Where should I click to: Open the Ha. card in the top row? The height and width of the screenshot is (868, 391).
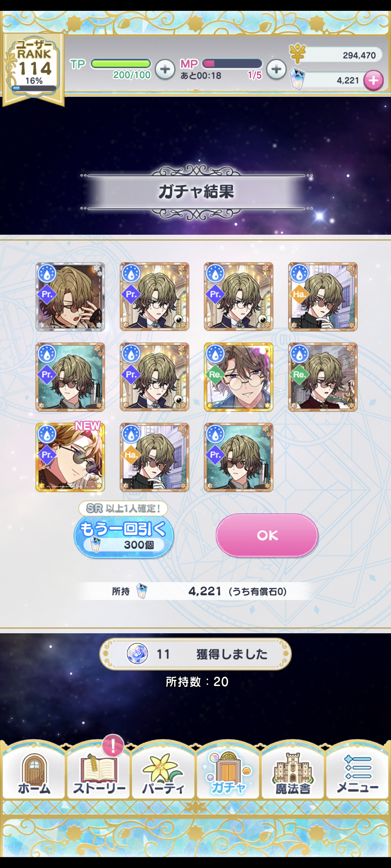click(x=323, y=297)
